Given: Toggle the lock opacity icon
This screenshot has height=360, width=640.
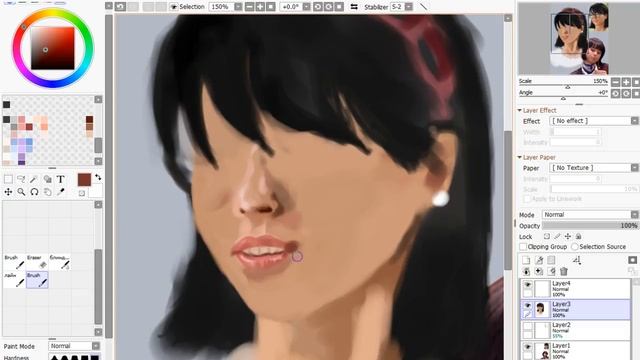Looking at the screenshot, I should [x=547, y=236].
